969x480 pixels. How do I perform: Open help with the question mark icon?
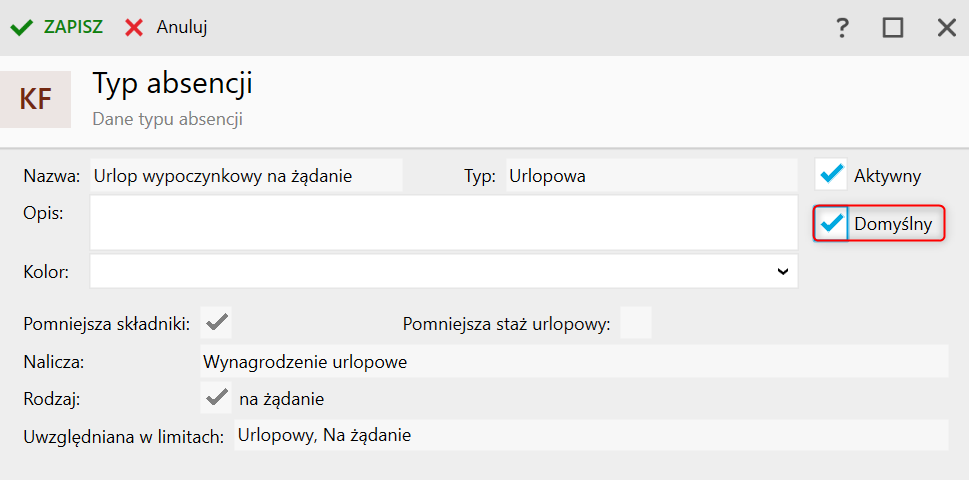[x=842, y=28]
